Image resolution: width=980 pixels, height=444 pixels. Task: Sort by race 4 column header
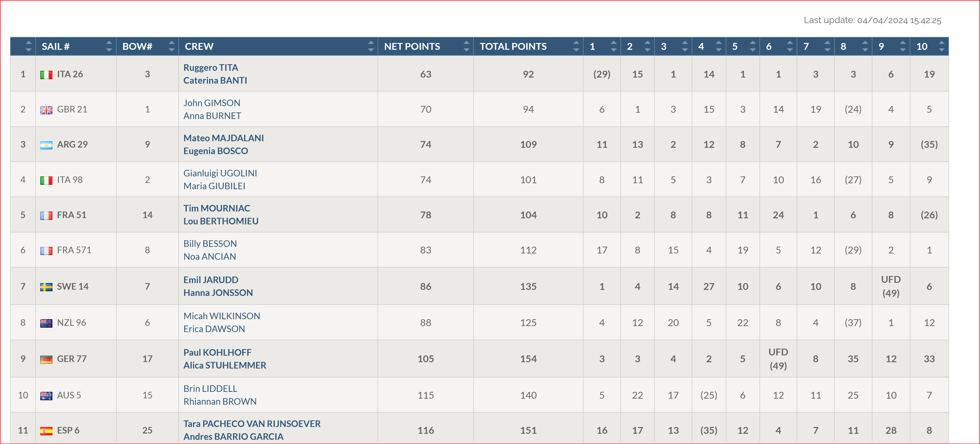click(709, 46)
